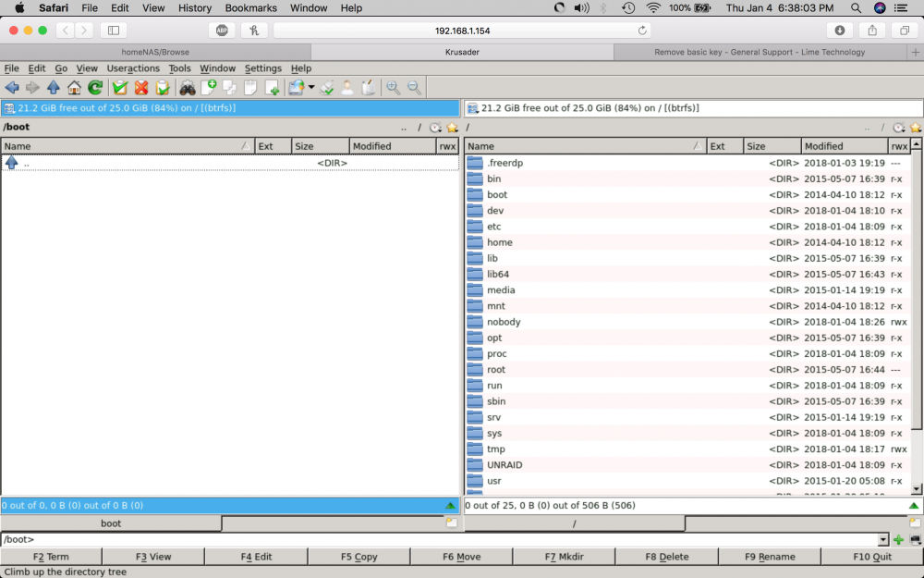Screen dimensions: 924x578
Task: Open Safari Bookmarks menu in menu bar
Action: (250, 7)
